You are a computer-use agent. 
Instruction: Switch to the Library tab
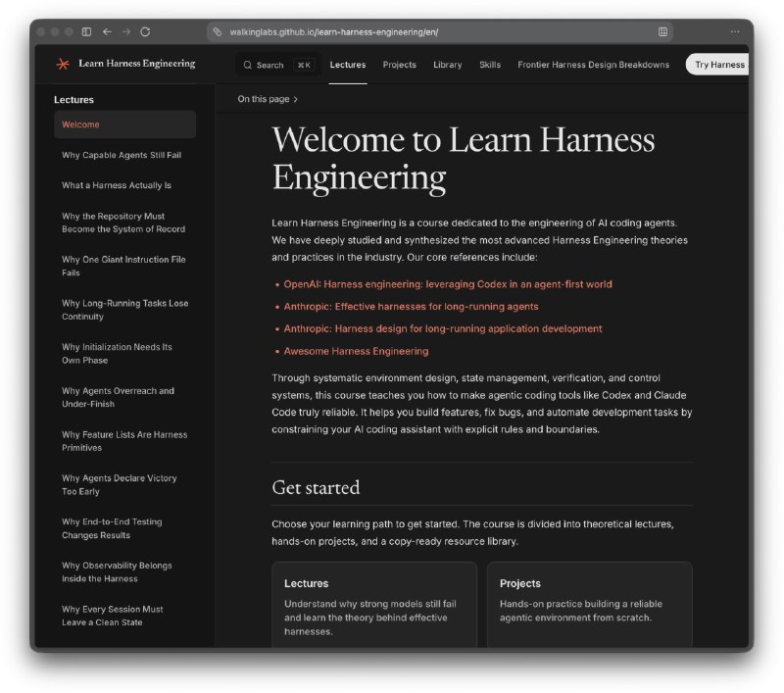(448, 65)
